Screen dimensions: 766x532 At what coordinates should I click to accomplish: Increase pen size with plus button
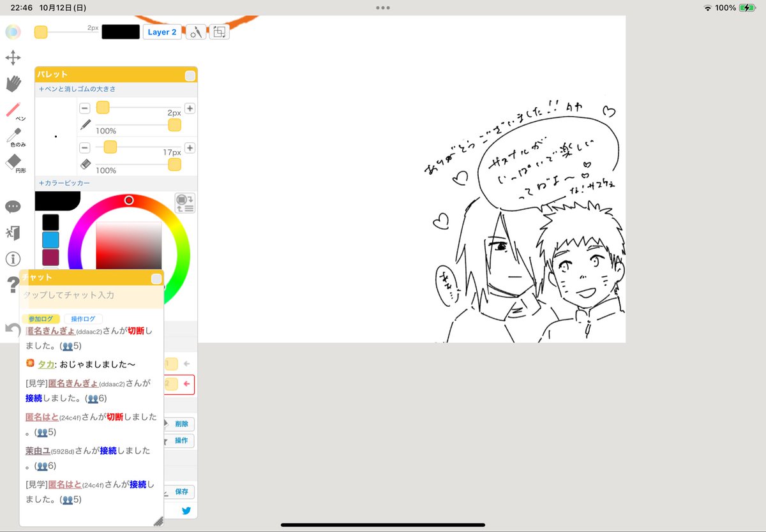(190, 108)
